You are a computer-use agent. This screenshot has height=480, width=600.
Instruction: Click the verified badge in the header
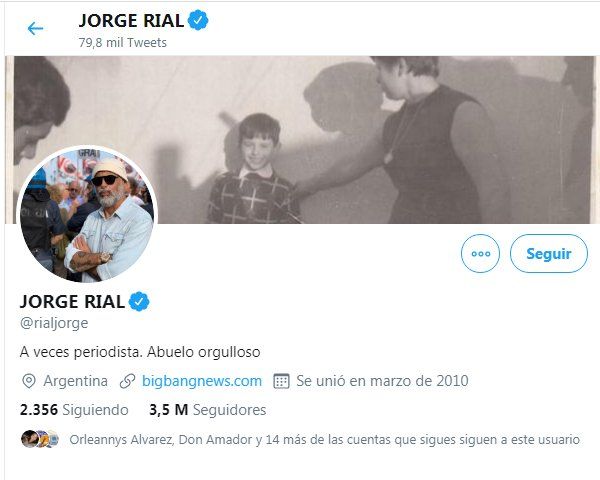(x=198, y=21)
